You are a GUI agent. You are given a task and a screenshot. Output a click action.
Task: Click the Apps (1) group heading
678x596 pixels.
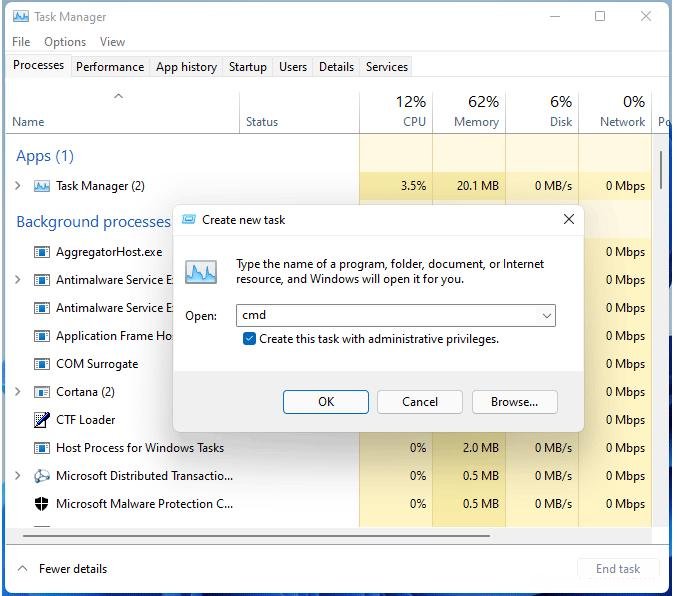pos(45,156)
